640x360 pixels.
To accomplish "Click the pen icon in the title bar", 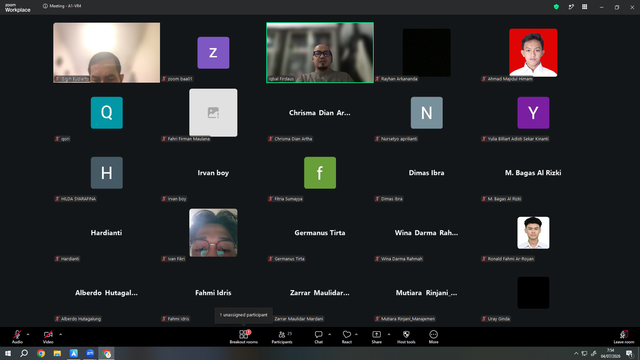I will coord(571,7).
